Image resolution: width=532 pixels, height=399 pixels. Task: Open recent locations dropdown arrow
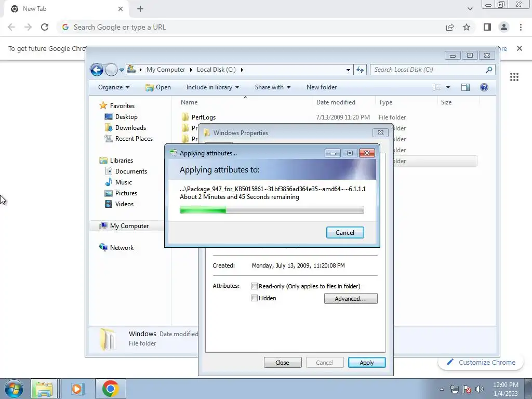(x=122, y=70)
